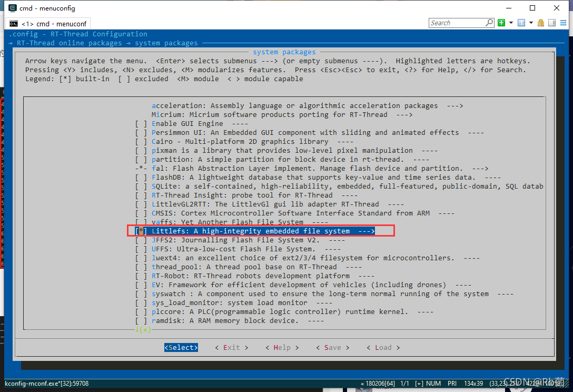Click the 1/1 console count status
Screen dimensions: 573x392
(x=405, y=384)
